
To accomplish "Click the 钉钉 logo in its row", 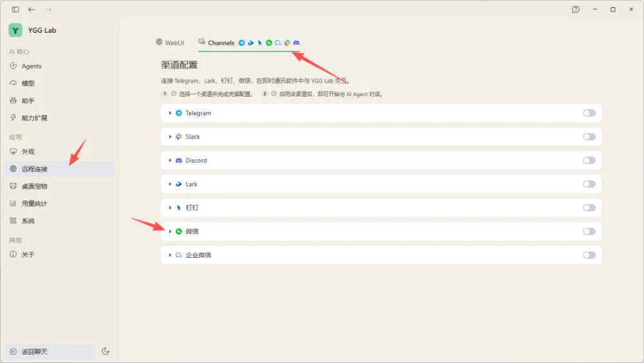I will 178,208.
